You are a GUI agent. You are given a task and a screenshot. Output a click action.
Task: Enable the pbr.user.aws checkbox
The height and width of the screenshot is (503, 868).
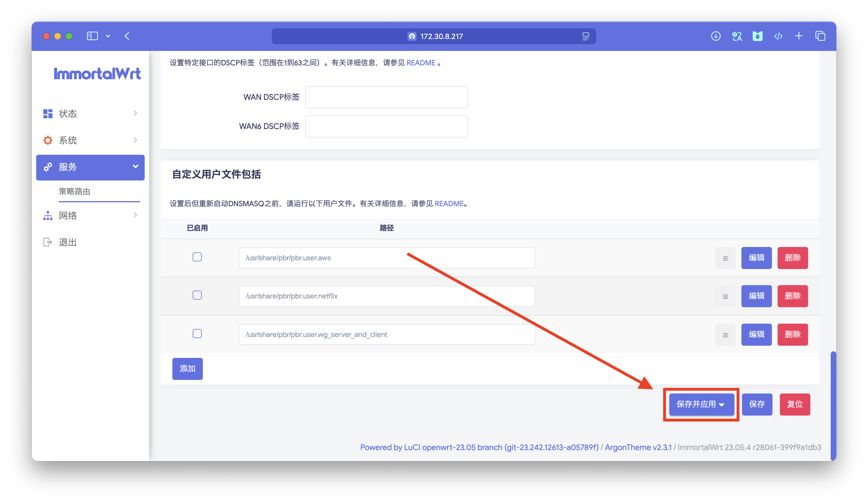tap(197, 257)
